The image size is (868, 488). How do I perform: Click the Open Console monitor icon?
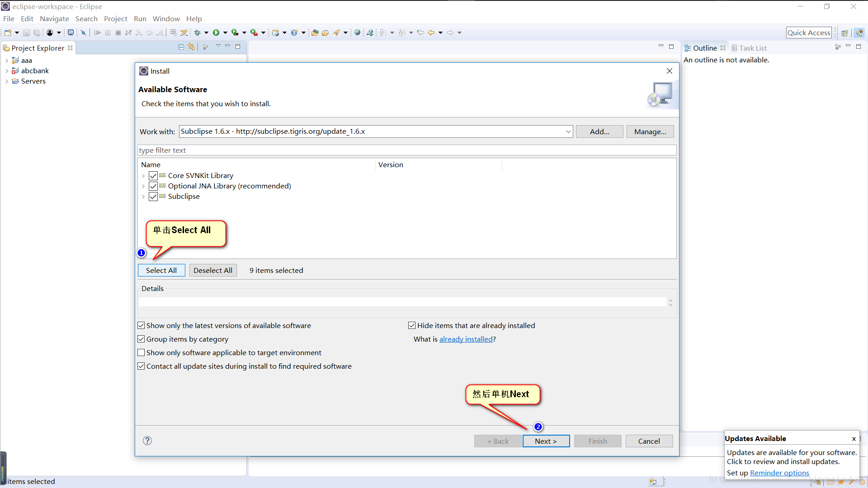coord(71,33)
